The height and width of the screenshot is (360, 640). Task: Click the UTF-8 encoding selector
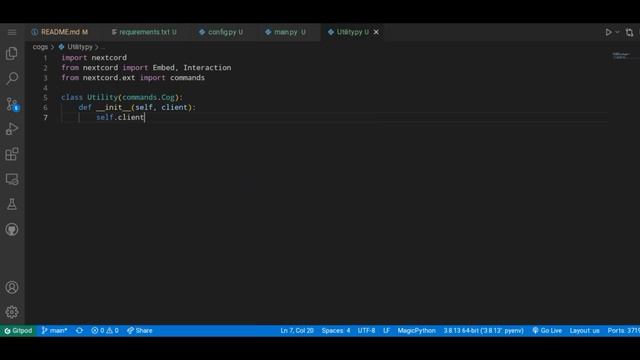point(366,331)
